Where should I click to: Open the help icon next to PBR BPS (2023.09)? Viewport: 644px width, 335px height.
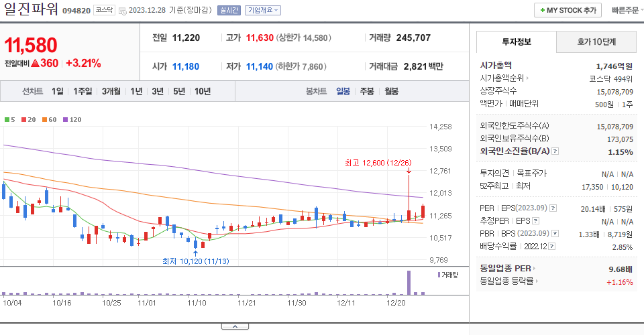(x=555, y=234)
